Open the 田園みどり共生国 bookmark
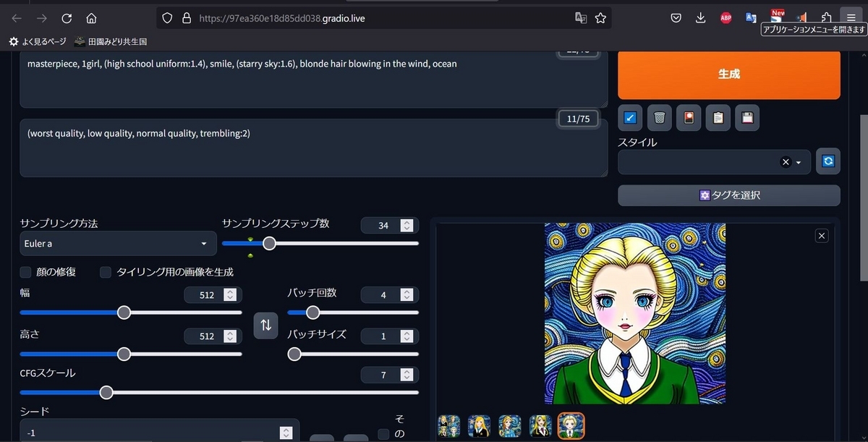Image resolution: width=868 pixels, height=442 pixels. click(x=111, y=42)
